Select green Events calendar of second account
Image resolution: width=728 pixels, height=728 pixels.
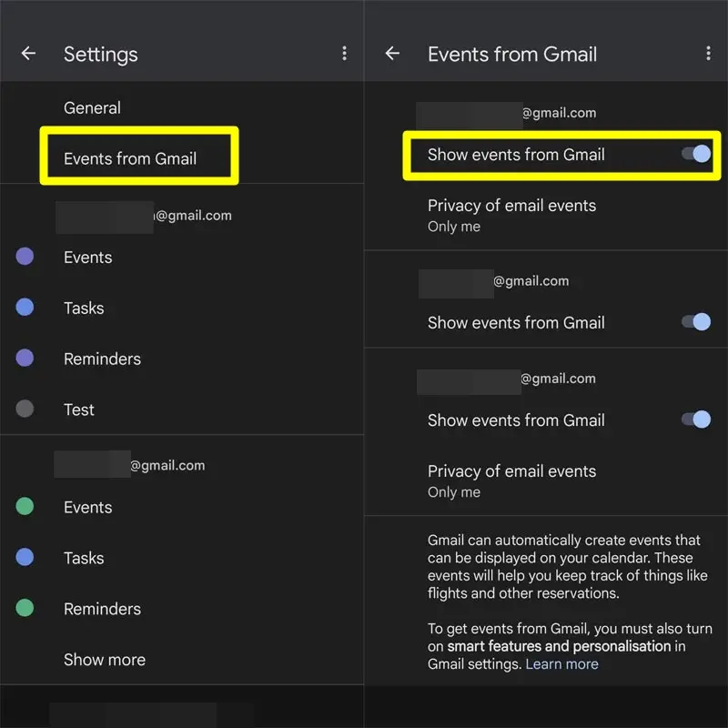click(181, 507)
